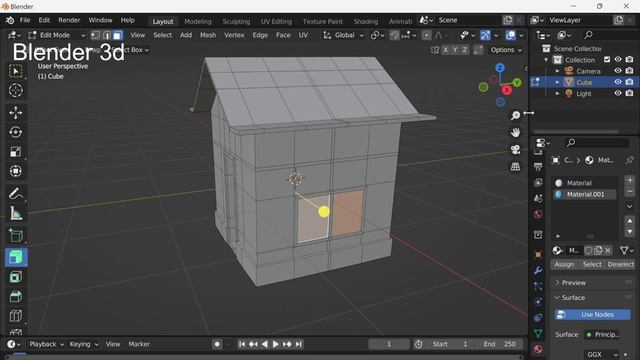Toggle Collection viewport visibility eye

(618, 60)
